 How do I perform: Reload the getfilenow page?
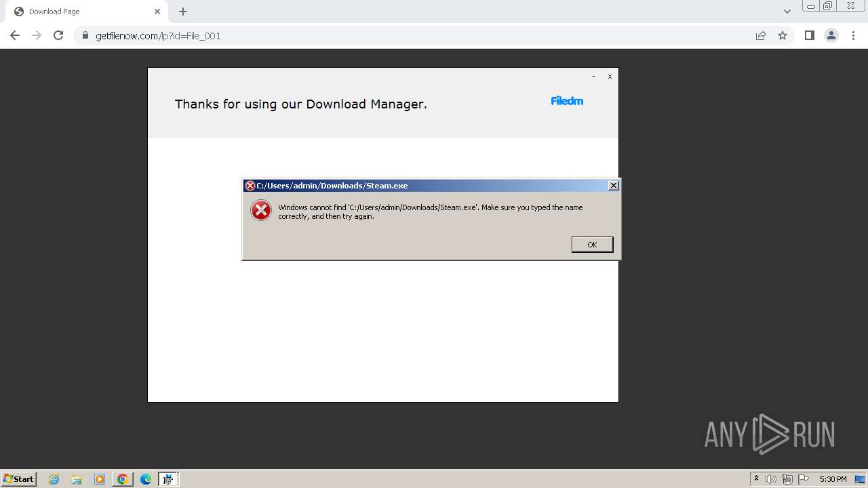pos(58,35)
